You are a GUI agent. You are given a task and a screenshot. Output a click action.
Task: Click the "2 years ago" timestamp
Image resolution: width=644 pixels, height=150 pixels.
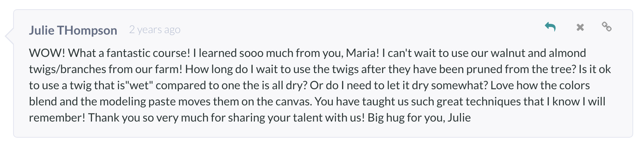pyautogui.click(x=155, y=30)
